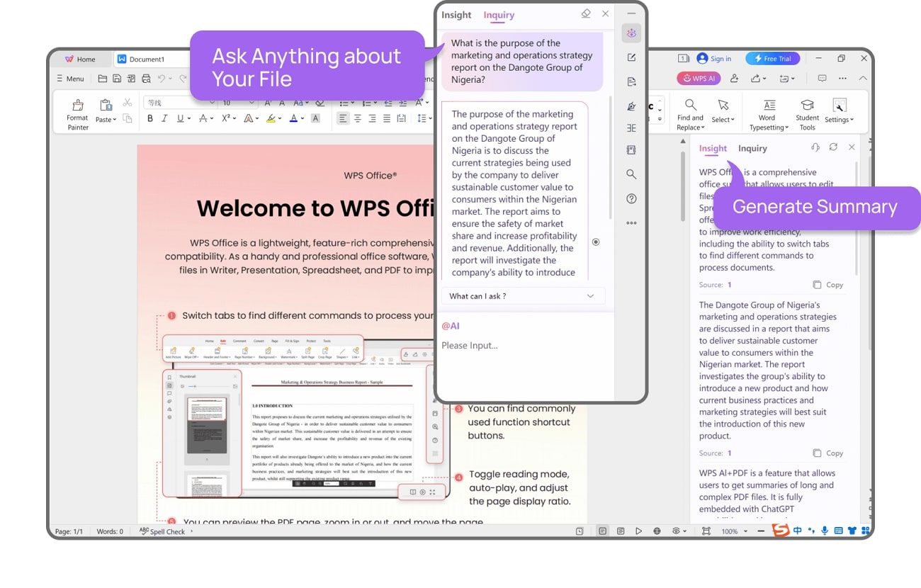The height and width of the screenshot is (588, 921).
Task: Click the add collaborator person icon
Action: (734, 79)
